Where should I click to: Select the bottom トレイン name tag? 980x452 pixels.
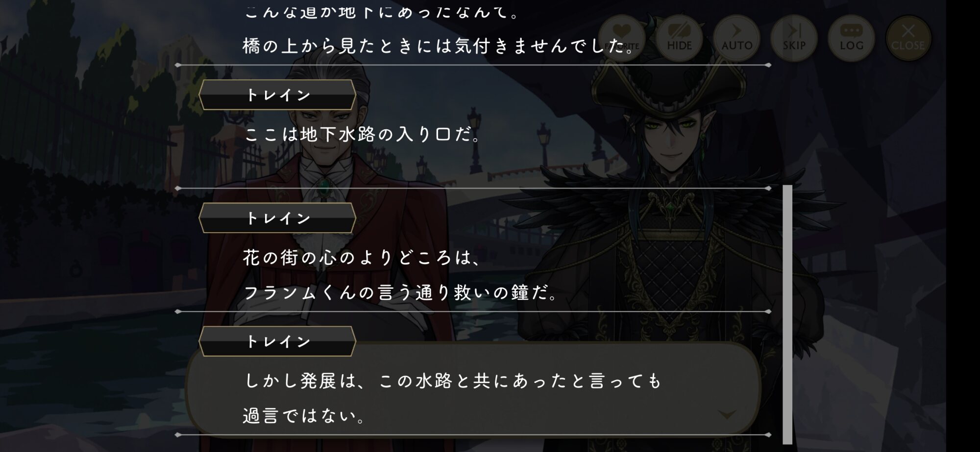[277, 341]
